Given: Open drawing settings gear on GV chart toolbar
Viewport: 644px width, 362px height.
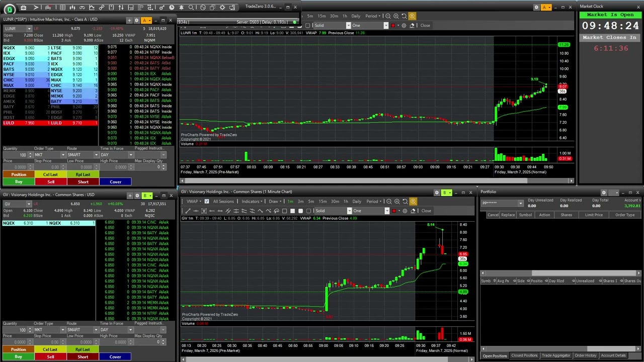Looking at the screenshot, I should (405, 211).
